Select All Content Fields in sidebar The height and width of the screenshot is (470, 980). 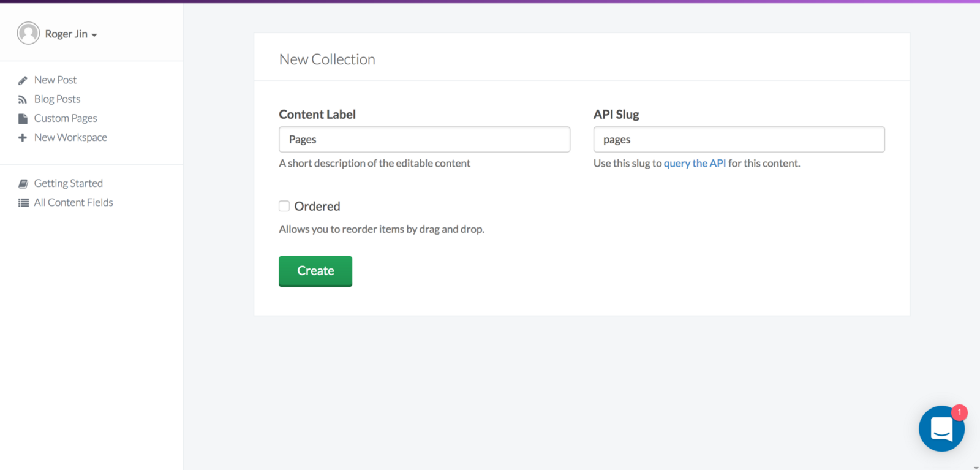tap(73, 202)
